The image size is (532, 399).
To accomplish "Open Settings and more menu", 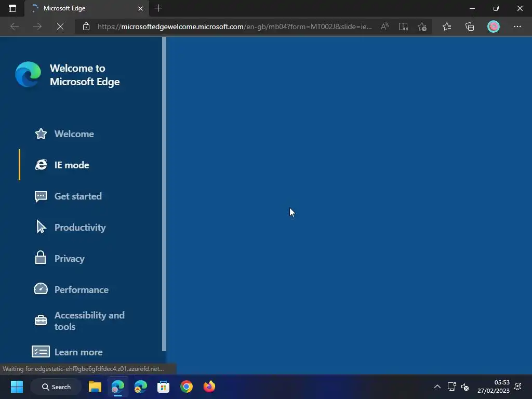I will click(x=517, y=26).
